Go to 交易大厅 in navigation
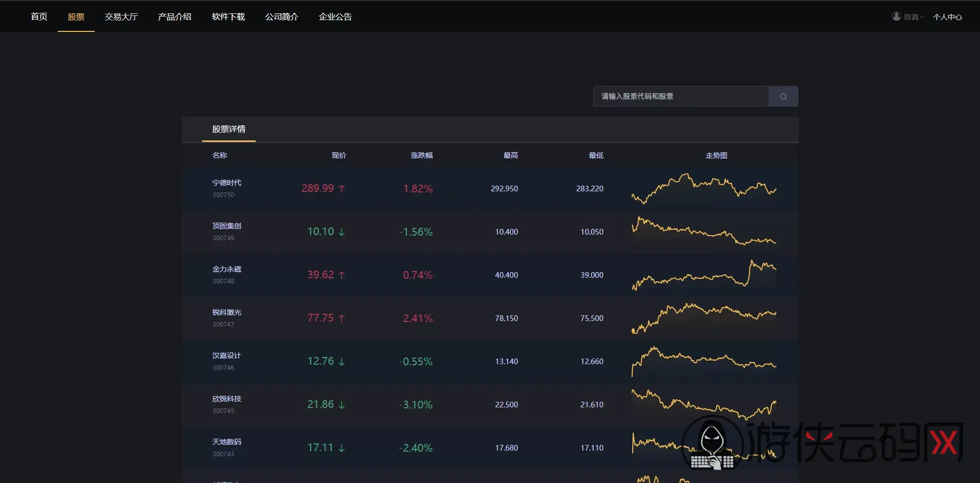 click(x=121, y=16)
